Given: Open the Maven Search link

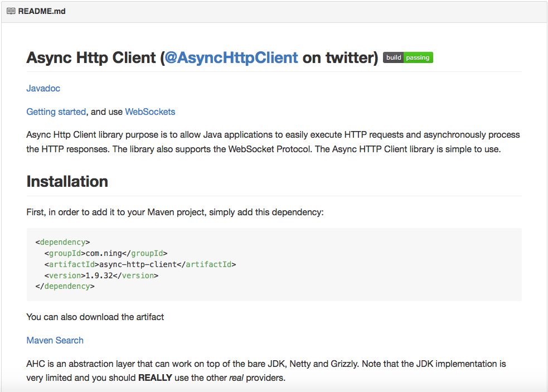Looking at the screenshot, I should [x=55, y=340].
